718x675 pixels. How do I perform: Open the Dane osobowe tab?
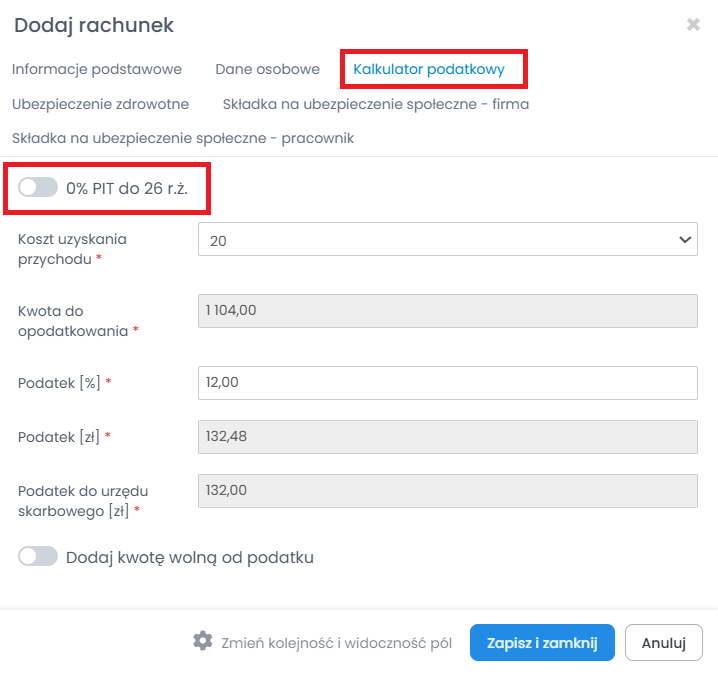[x=267, y=70]
